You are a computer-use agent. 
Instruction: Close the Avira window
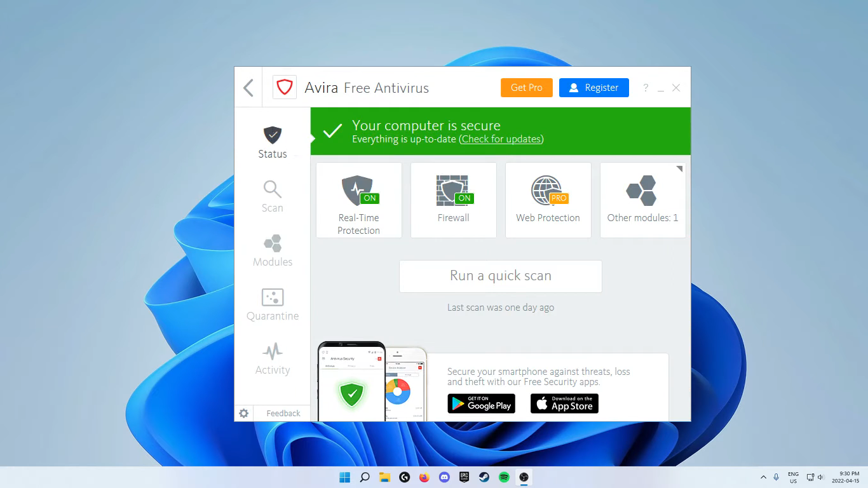pos(676,88)
